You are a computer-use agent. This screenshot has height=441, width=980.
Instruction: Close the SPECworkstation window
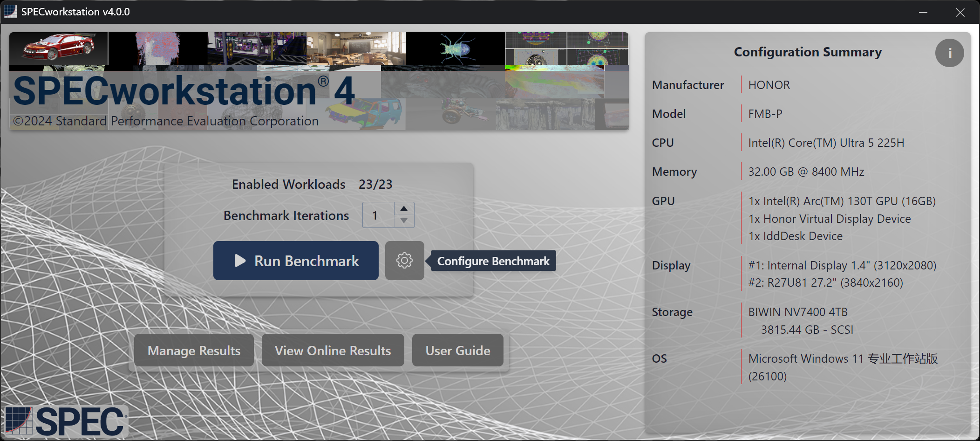click(x=960, y=12)
